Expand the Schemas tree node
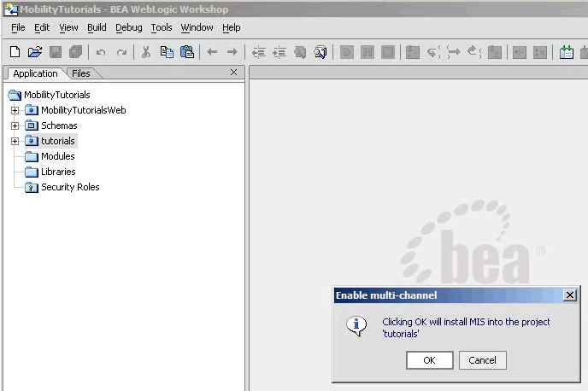 (15, 125)
